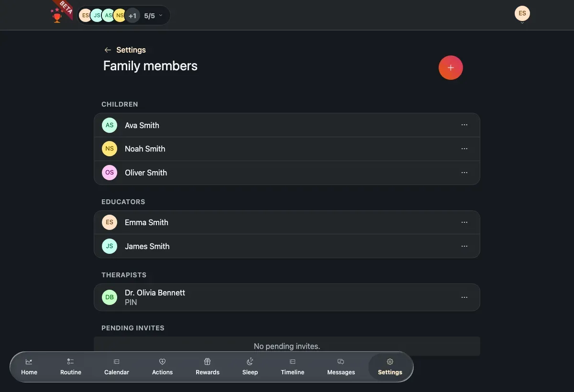The image size is (574, 392).
Task: Open the trophy app logo
Action: tap(57, 16)
